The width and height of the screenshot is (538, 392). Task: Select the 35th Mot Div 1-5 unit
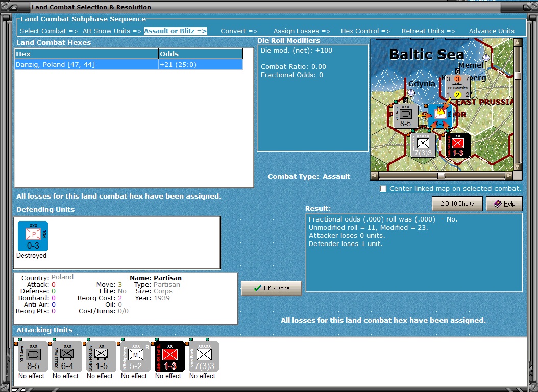[101, 356]
